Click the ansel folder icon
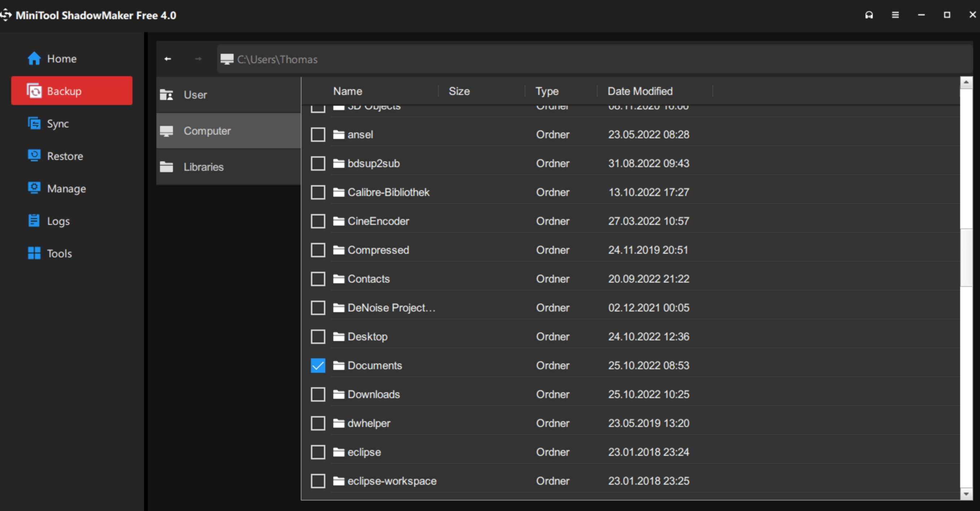980x511 pixels. (339, 135)
